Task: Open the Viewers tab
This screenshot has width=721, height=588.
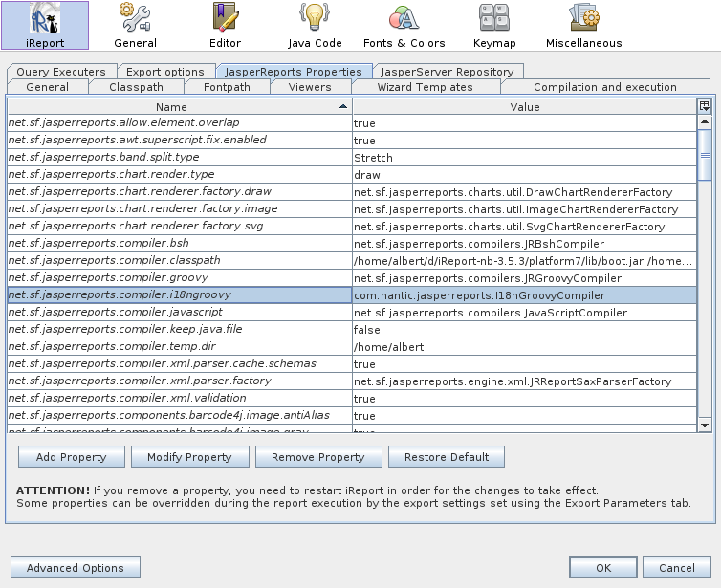Action: point(310,87)
